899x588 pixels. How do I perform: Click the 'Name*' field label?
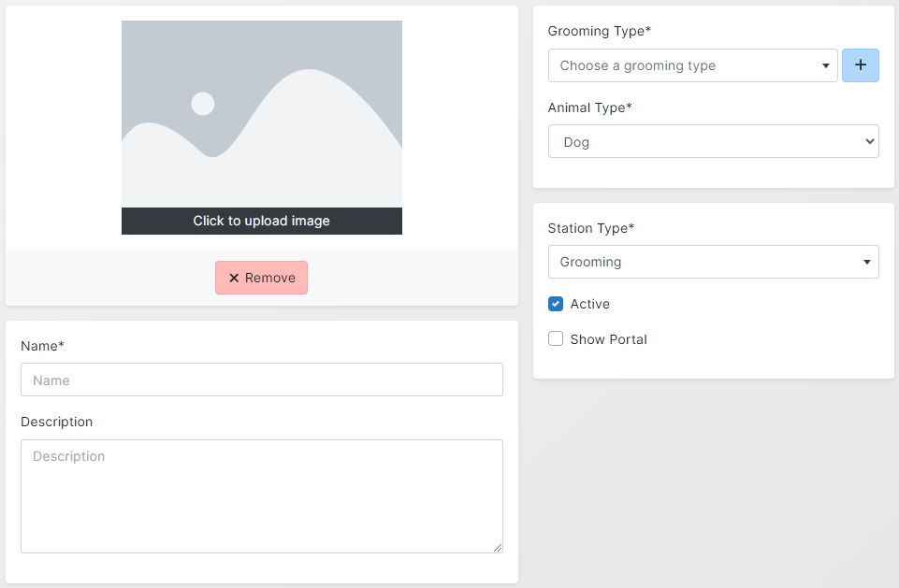coord(42,346)
